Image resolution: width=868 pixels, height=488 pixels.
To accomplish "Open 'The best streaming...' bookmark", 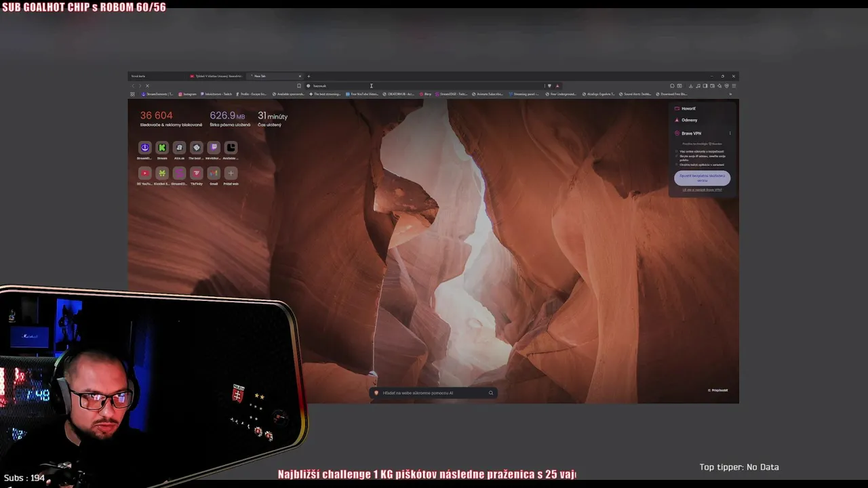I will pos(325,94).
